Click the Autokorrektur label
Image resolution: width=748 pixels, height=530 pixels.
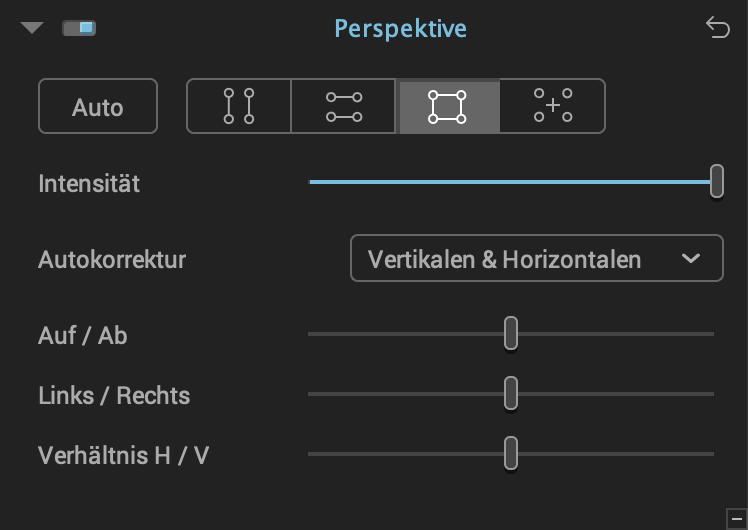(112, 260)
